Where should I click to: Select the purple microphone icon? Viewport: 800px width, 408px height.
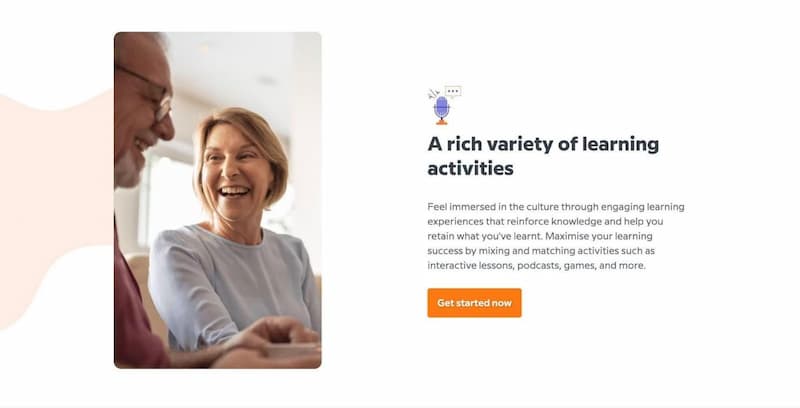point(441,108)
